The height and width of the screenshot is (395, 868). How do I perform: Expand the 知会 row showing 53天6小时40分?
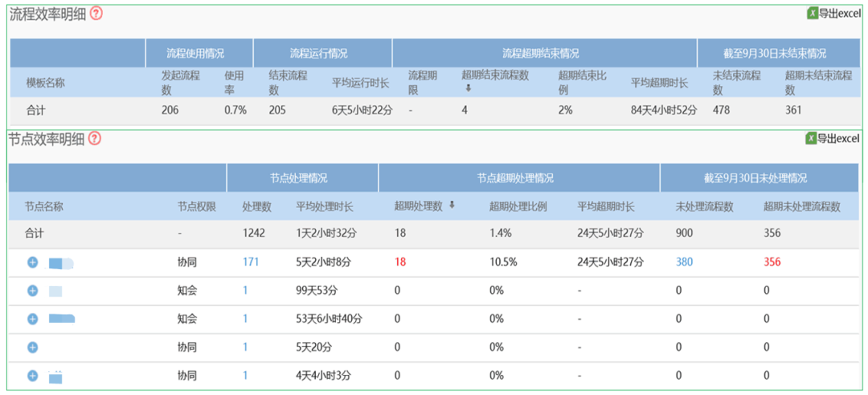(x=33, y=319)
